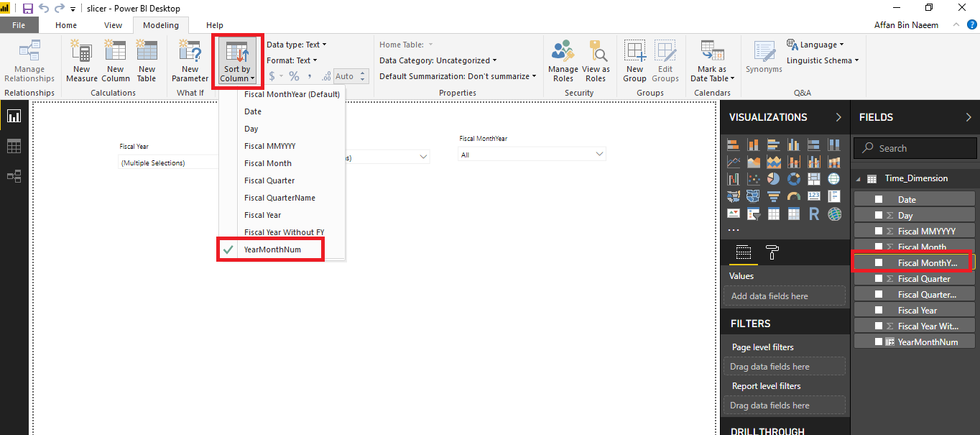Apply percentage format
Viewport: 980px width, 435px height.
point(294,76)
